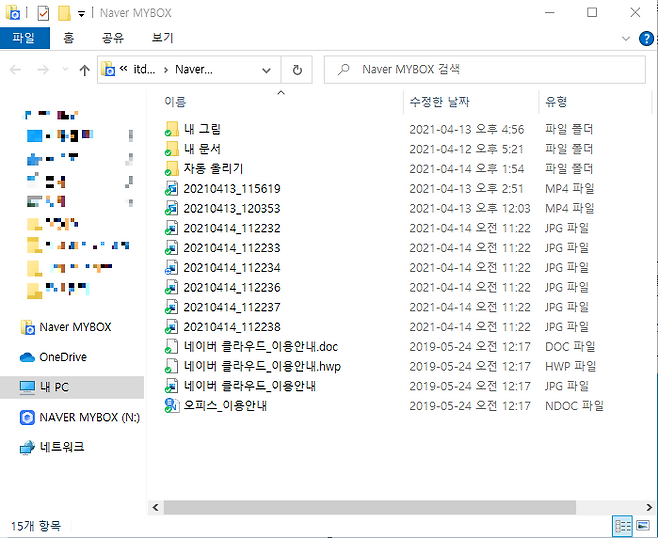
Task: Sort by the 수정한 날짜 column header
Action: pyautogui.click(x=439, y=102)
